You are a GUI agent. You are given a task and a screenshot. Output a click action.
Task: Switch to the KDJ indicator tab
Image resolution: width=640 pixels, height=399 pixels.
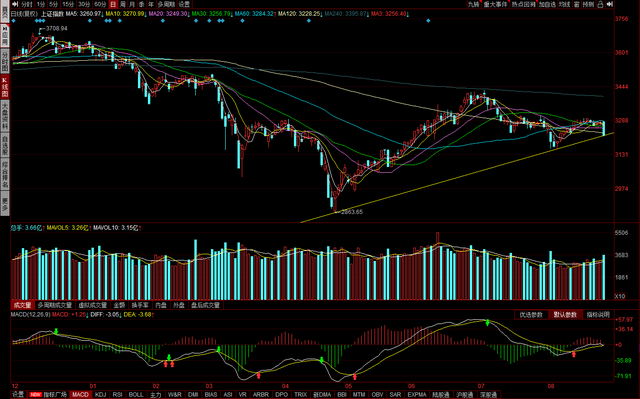point(100,395)
